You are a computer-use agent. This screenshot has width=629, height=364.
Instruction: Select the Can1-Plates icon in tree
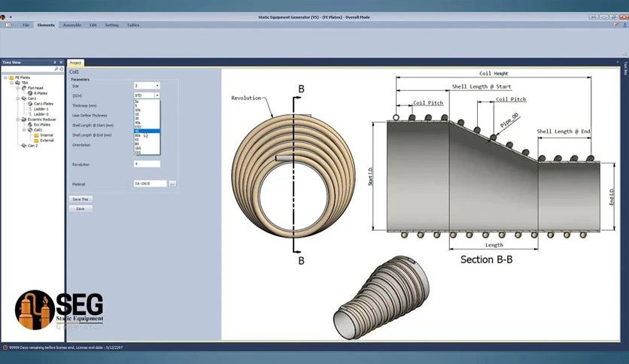(30, 104)
